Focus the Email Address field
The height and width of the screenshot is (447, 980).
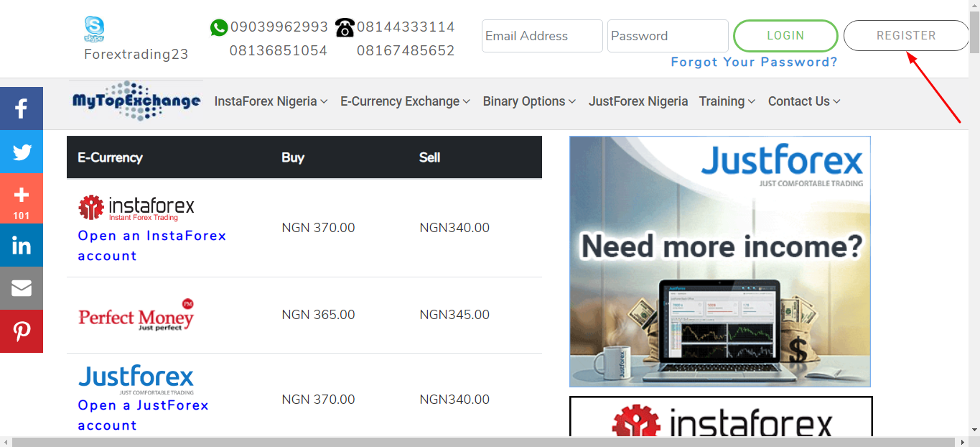(542, 36)
